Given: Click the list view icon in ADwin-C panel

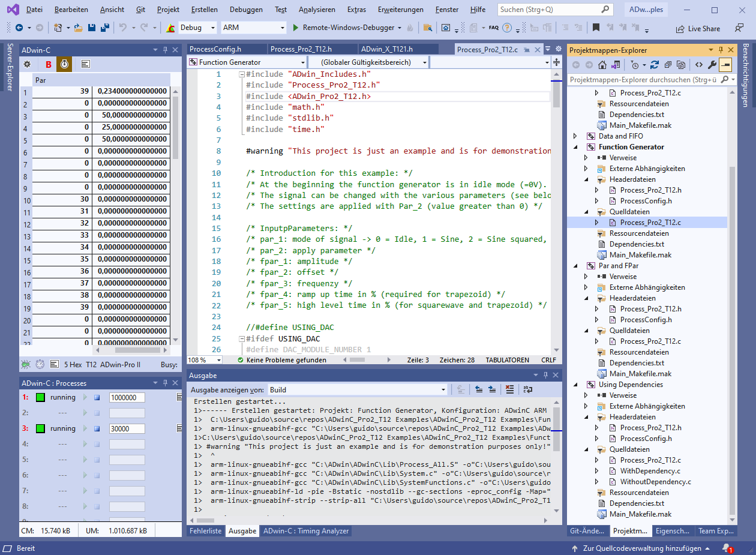Looking at the screenshot, I should click(x=86, y=64).
